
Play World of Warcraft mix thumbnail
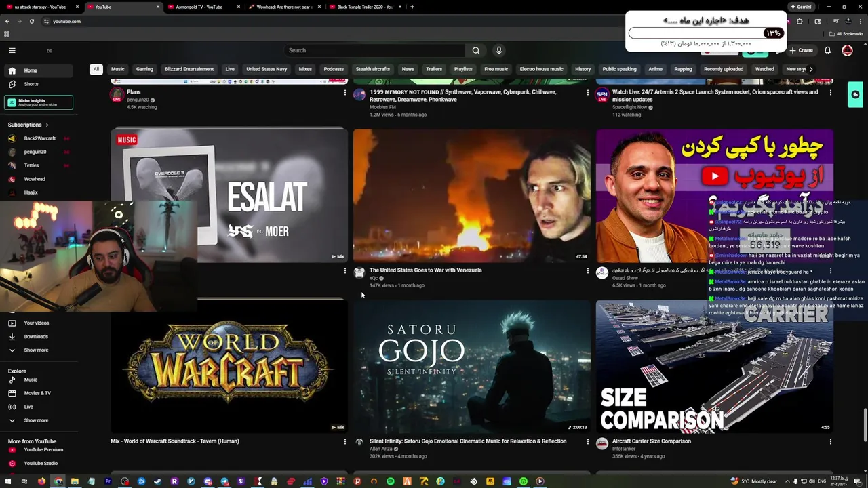229,367
